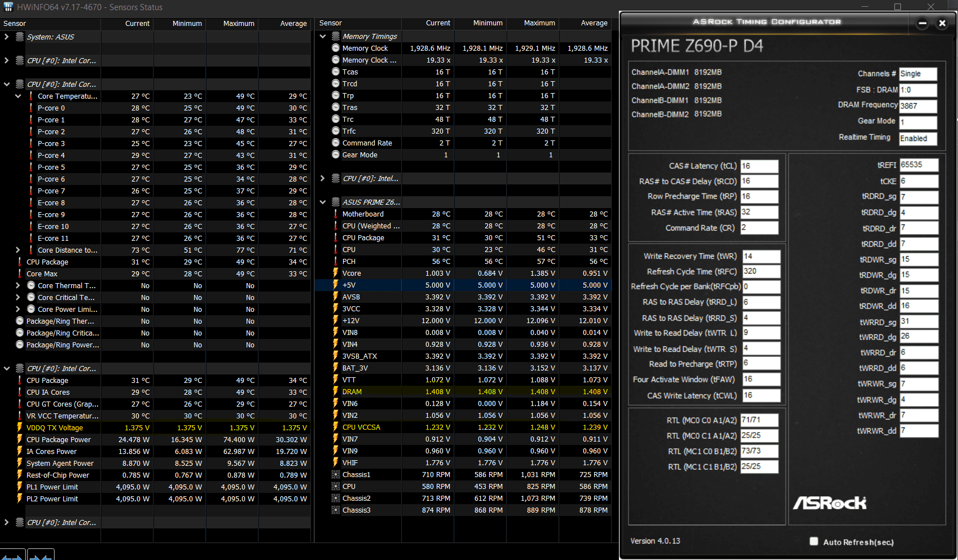This screenshot has width=958, height=560.
Task: Click the Rest-of-Chip Power lightning icon
Action: (20, 475)
